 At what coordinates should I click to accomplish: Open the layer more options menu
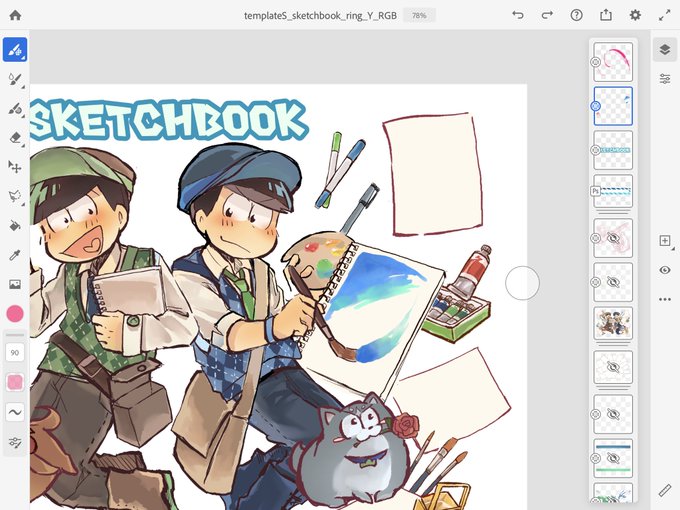pyautogui.click(x=665, y=299)
